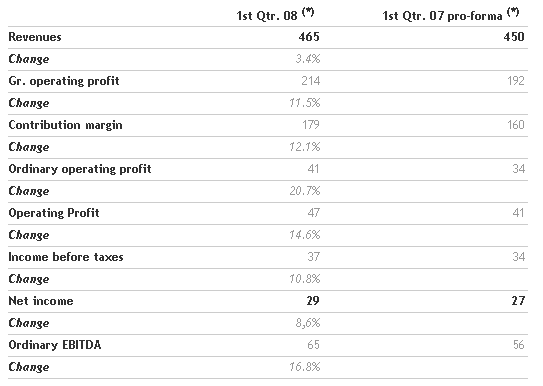Click the 12.1% contribution margin change
The image size is (543, 386).
(305, 147)
